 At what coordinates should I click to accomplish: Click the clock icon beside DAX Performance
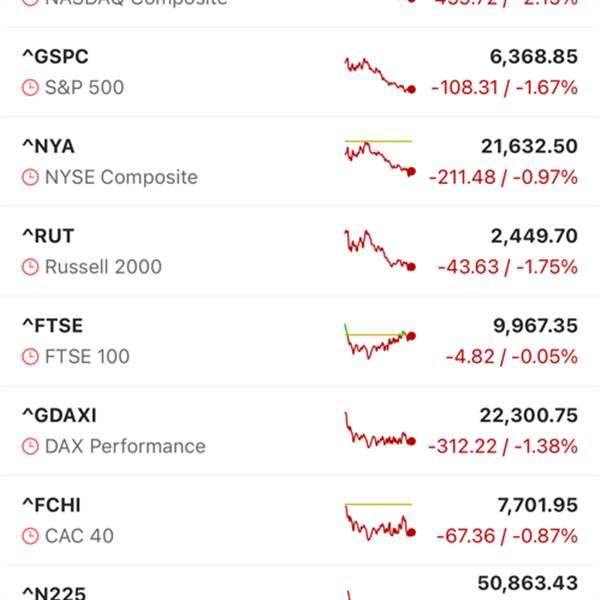click(30, 447)
